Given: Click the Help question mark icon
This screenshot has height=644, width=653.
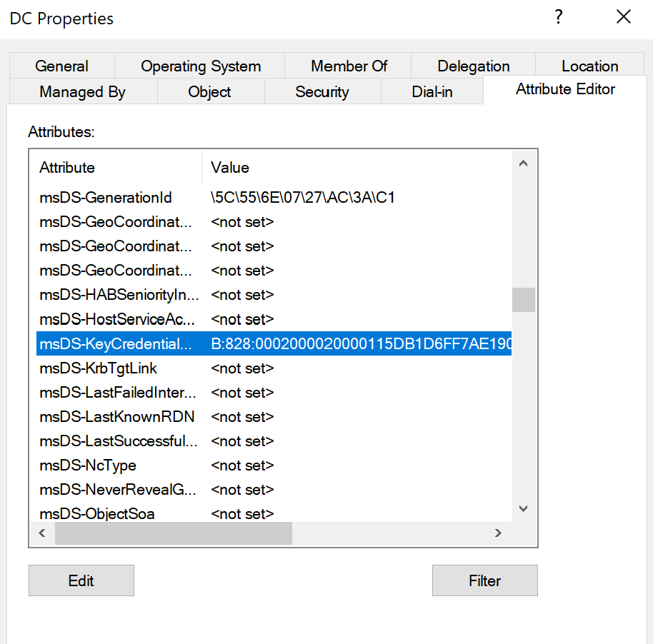Looking at the screenshot, I should click(x=559, y=17).
